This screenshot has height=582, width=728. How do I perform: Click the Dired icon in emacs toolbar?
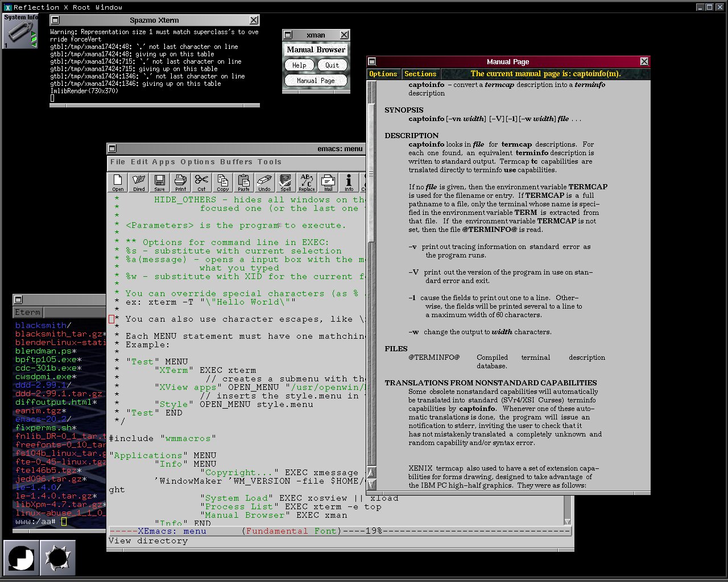point(139,182)
